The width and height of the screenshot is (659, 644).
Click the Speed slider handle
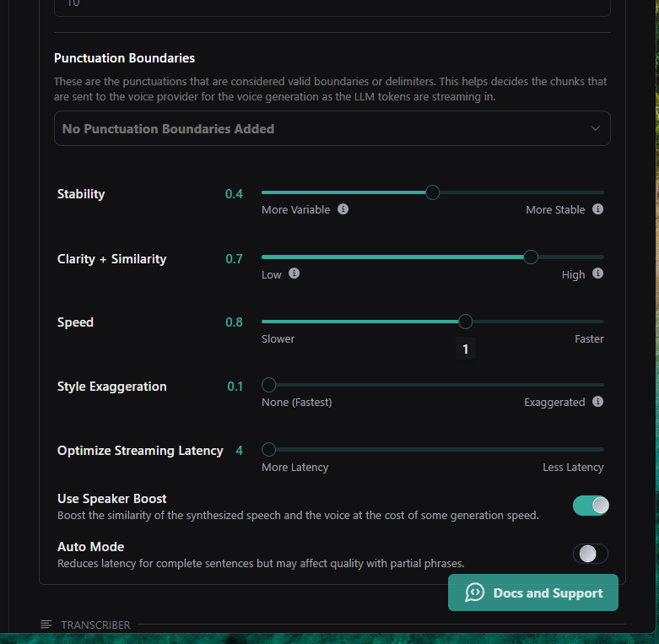pyautogui.click(x=465, y=322)
